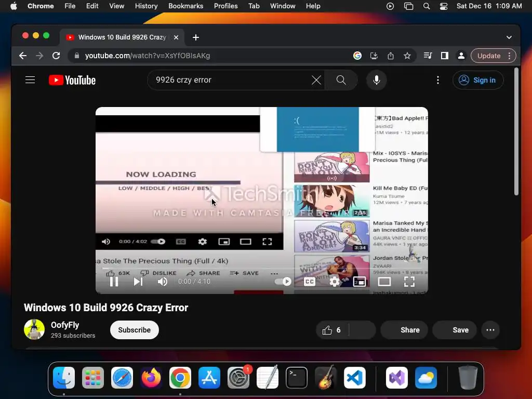The height and width of the screenshot is (399, 532).
Task: Expand tab search chevron
Action: [509, 37]
